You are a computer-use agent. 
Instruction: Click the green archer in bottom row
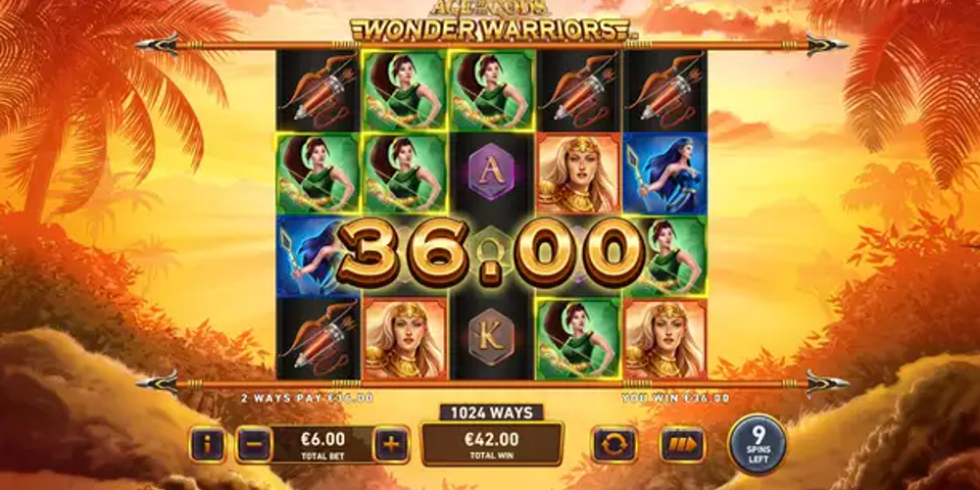click(578, 338)
